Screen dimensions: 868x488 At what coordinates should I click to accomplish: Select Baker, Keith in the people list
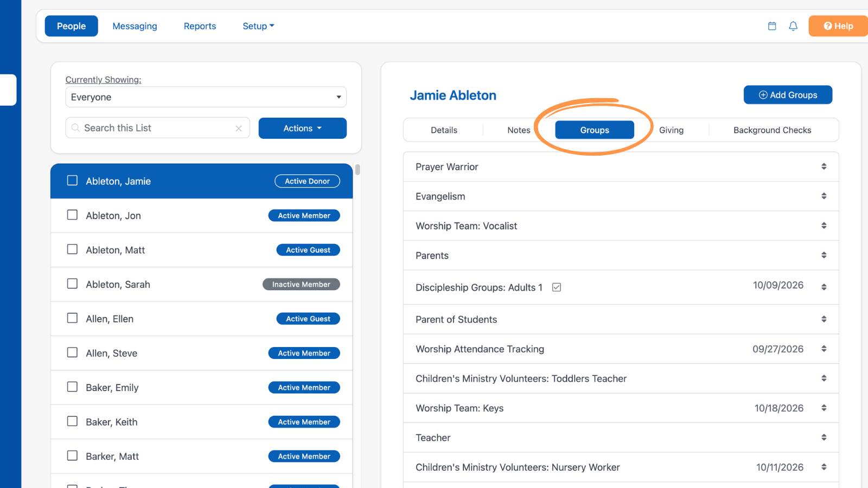point(202,422)
